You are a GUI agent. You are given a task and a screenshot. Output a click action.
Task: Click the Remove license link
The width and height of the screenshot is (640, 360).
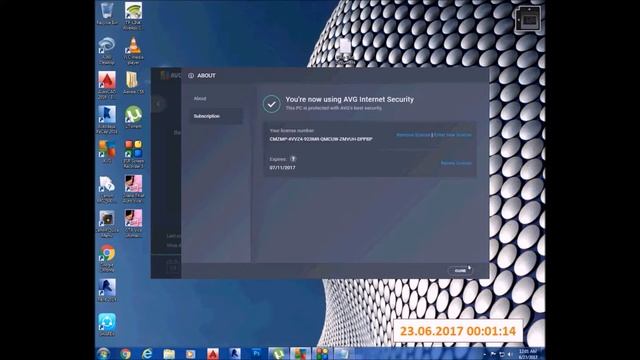pos(413,135)
